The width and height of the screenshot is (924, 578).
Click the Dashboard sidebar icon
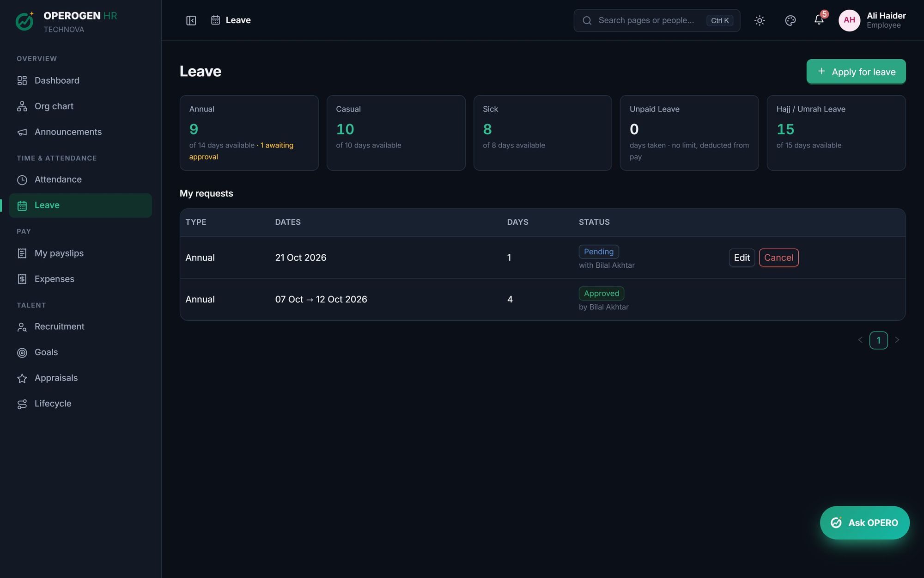pyautogui.click(x=22, y=80)
